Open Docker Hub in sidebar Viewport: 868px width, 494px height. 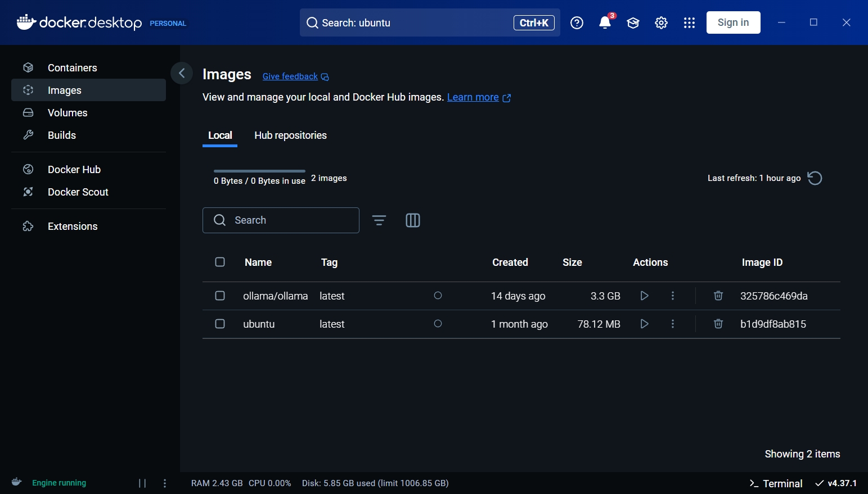point(88,169)
